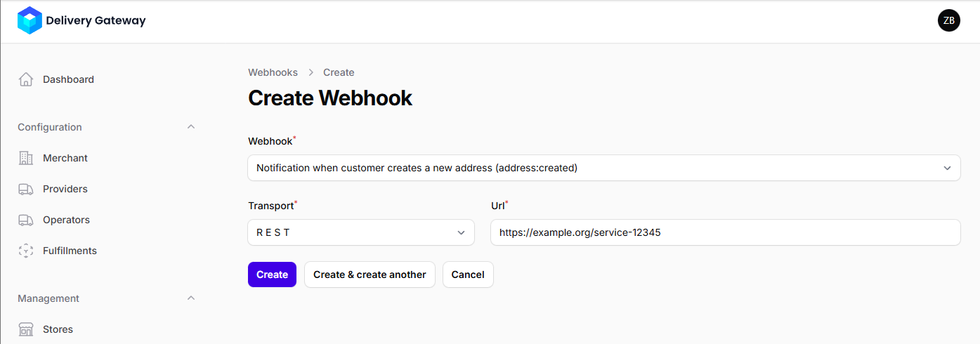Click the Fulfillments box icon
Viewport: 980px width, 344px height.
pos(26,251)
